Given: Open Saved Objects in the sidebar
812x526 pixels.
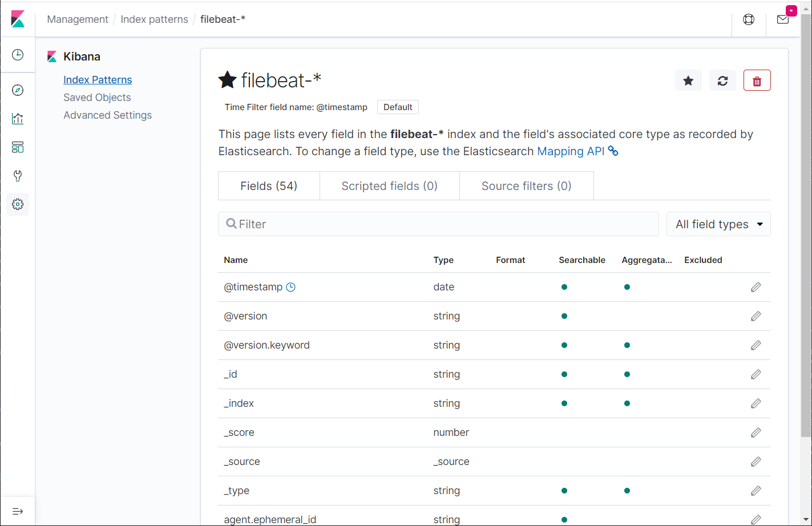Looking at the screenshot, I should click(x=97, y=98).
